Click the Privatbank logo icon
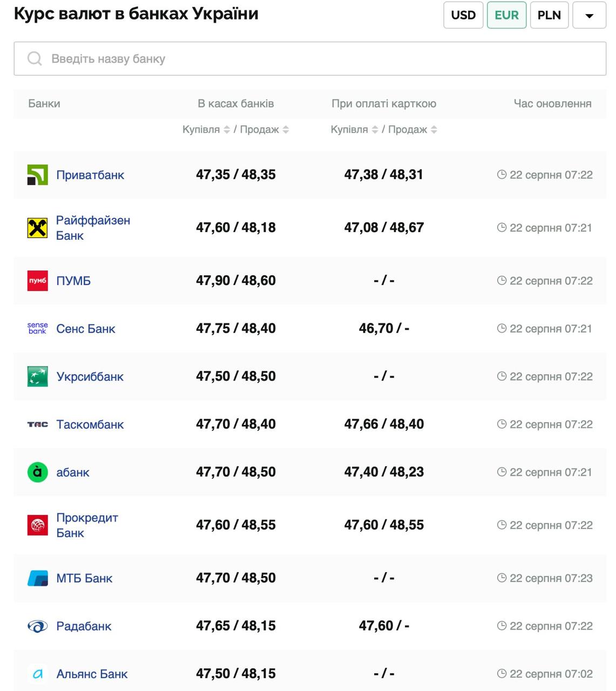Screen dimensions: 616x691 37,175
